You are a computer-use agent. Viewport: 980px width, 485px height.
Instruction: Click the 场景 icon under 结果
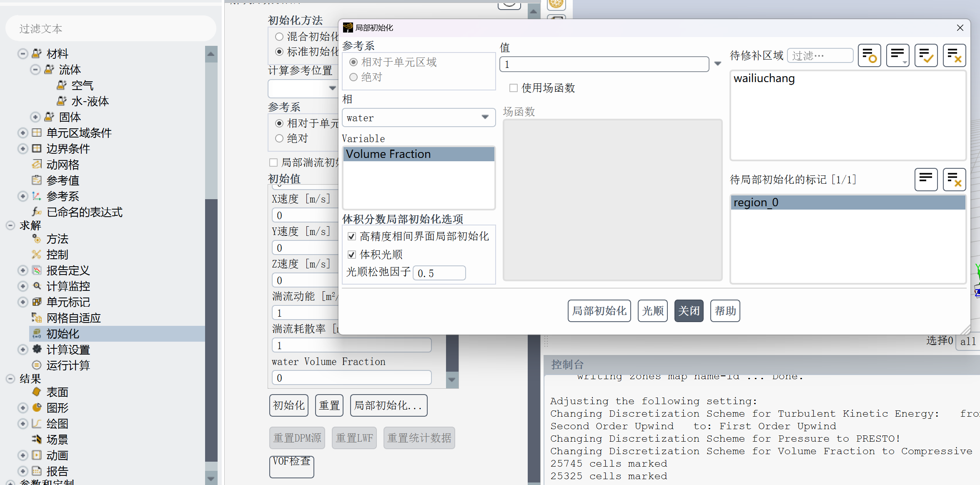tap(37, 440)
